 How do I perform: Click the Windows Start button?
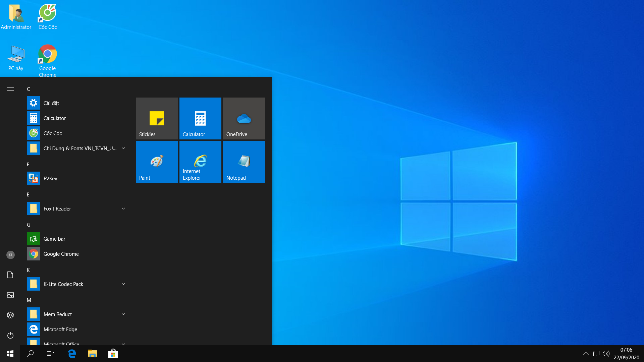pyautogui.click(x=10, y=354)
